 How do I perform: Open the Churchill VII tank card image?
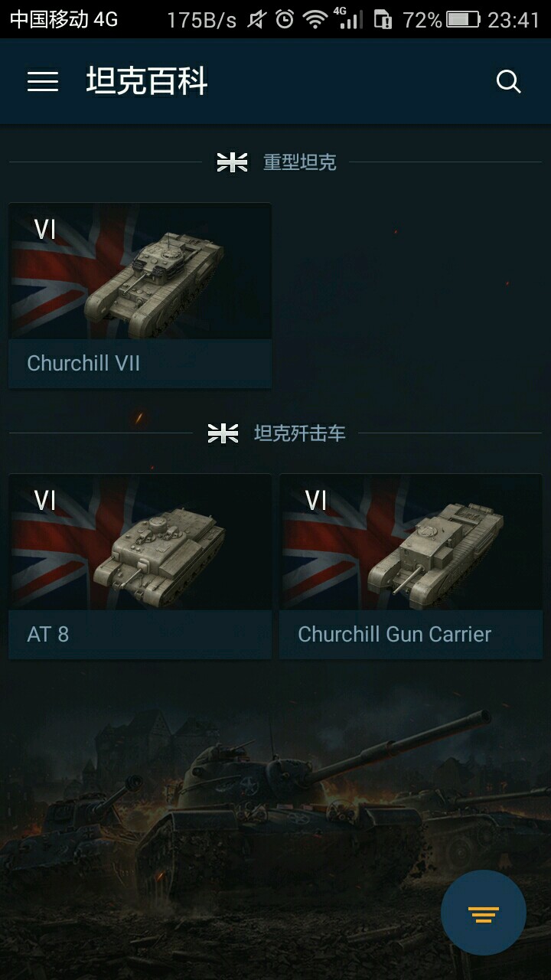pos(140,271)
